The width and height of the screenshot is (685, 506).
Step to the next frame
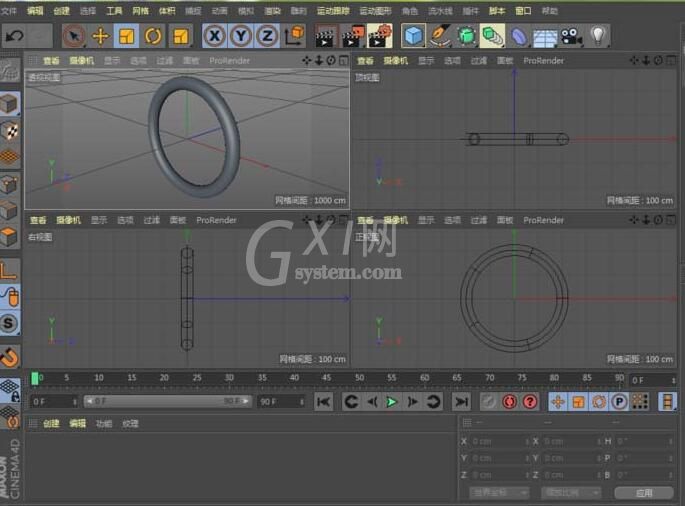coord(412,401)
